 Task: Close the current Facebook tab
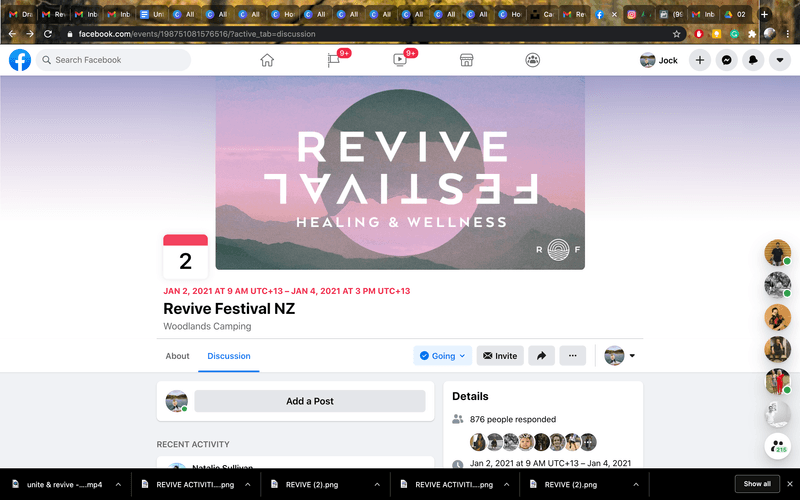tap(614, 14)
